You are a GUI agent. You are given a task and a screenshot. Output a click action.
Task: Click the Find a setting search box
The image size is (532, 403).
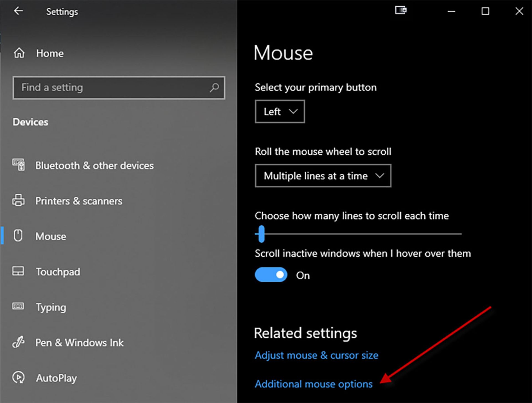(111, 88)
